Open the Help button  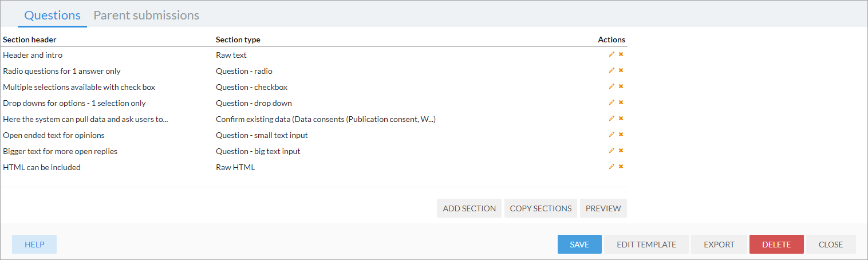(34, 245)
